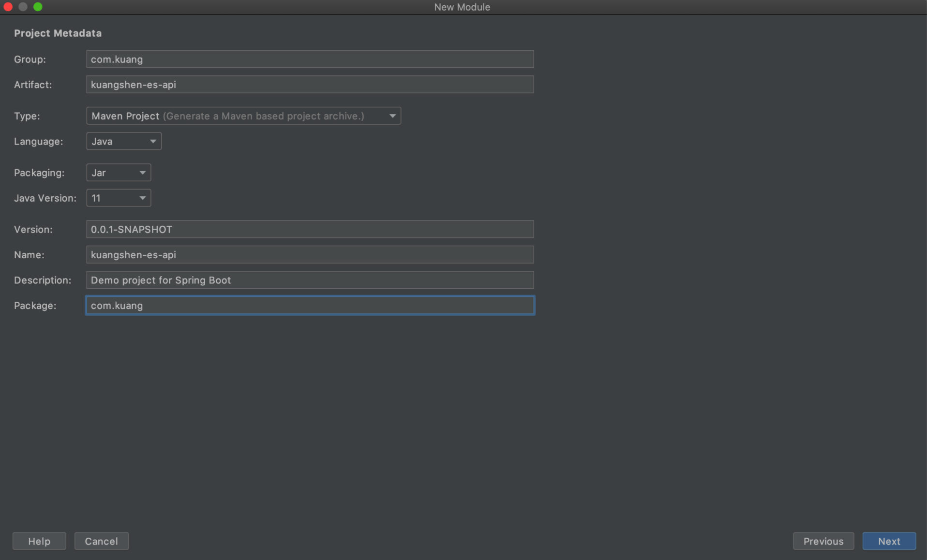Image resolution: width=927 pixels, height=560 pixels.
Task: Open the Java Version dropdown set to 11
Action: [x=119, y=198]
